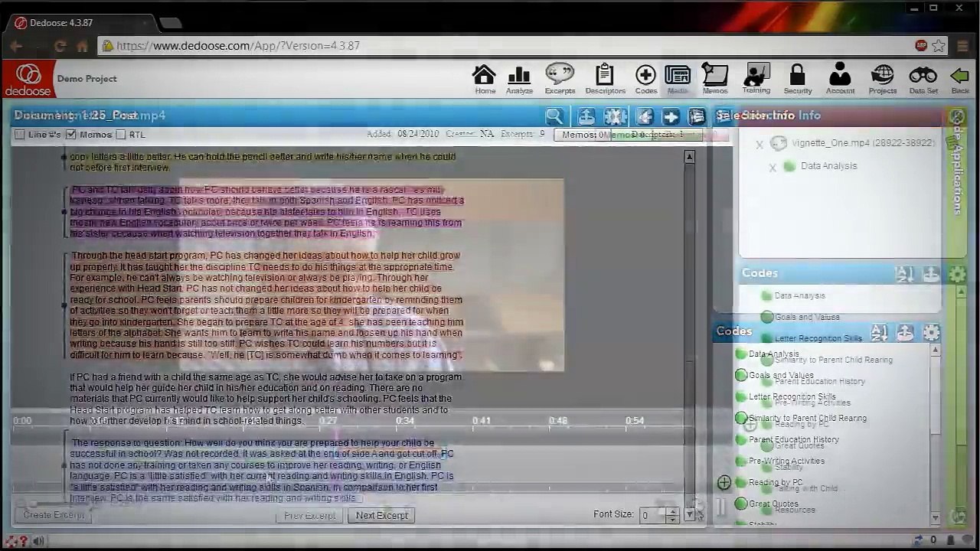Click codes list scrollbar down arrow
980x551 pixels.
(935, 518)
